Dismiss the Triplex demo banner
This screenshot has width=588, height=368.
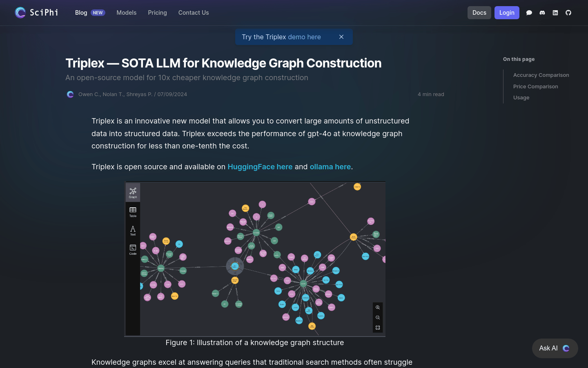(x=341, y=37)
